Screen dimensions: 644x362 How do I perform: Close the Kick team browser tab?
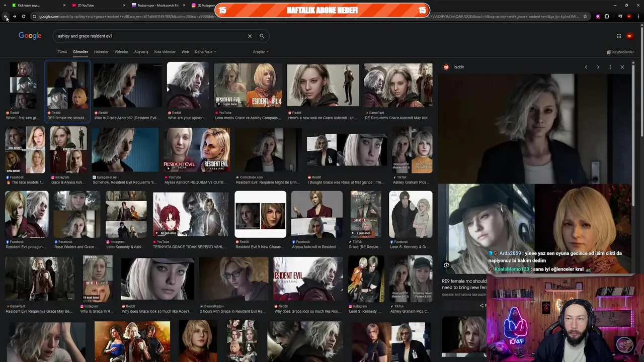(64, 5)
